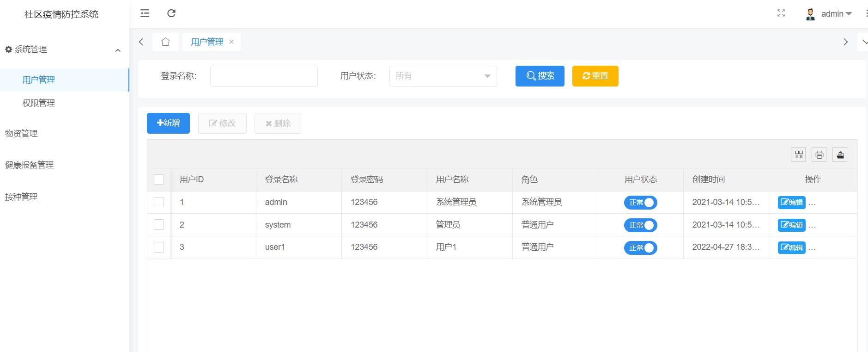Click 编辑 for the system row
The height and width of the screenshot is (352, 868).
[x=792, y=225]
